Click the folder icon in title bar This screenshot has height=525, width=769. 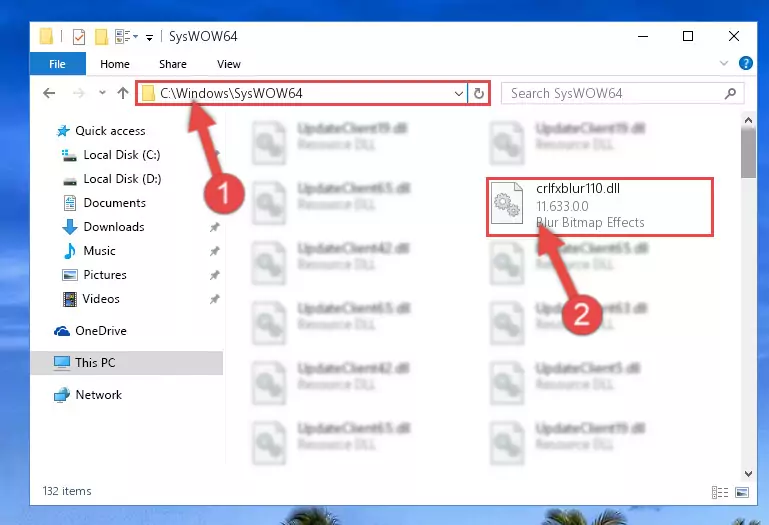tap(46, 36)
